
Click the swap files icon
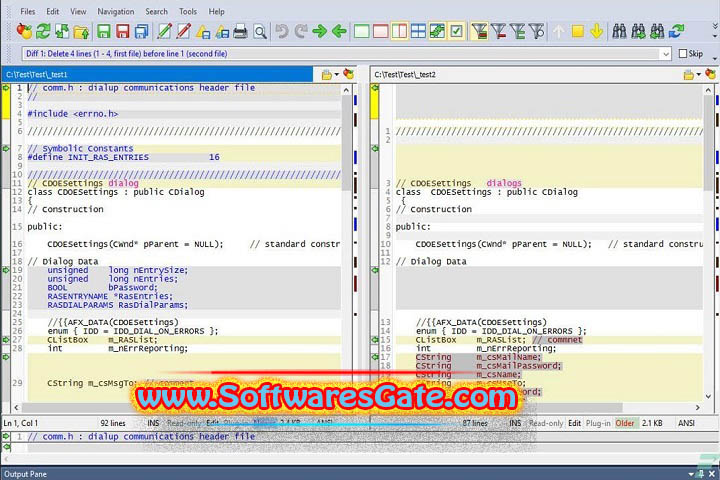tap(62, 31)
